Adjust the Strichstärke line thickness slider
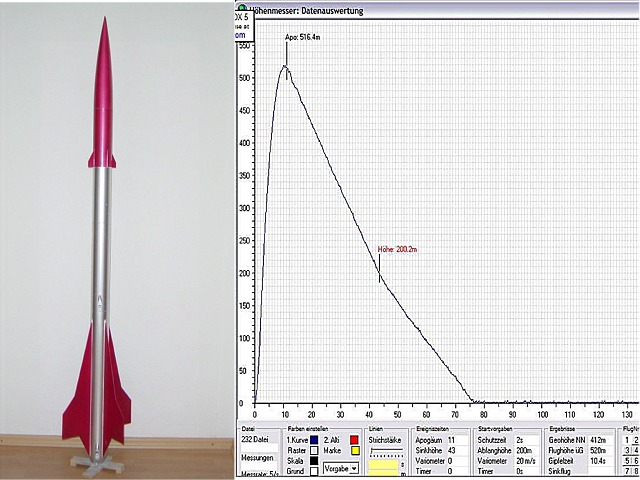 pos(386,450)
